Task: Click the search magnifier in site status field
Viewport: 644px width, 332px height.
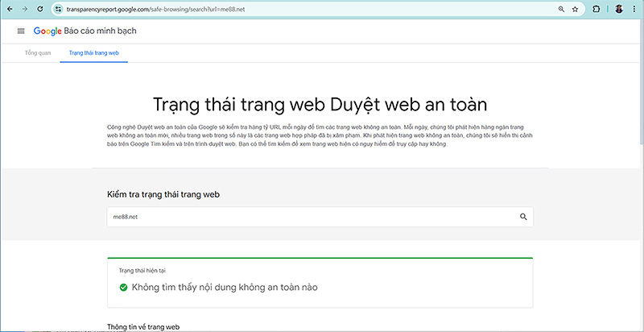Action: point(523,217)
